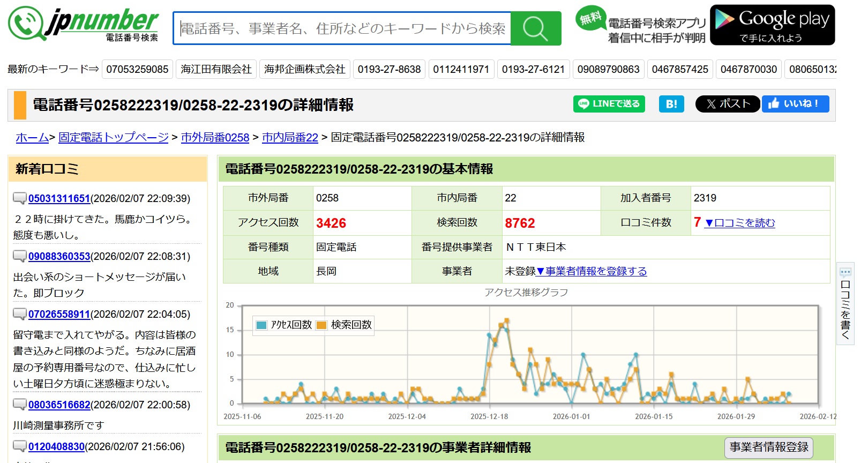The image size is (868, 463).
Task: Focus the phone number search field
Action: [342, 28]
